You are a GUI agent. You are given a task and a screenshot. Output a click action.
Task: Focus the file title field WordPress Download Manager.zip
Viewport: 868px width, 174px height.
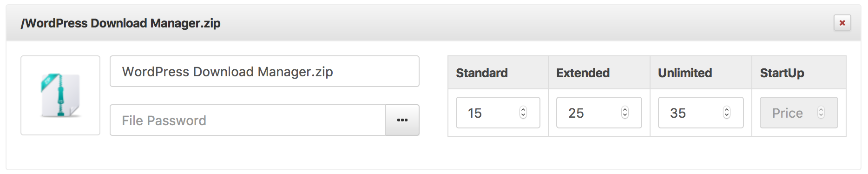coord(264,71)
